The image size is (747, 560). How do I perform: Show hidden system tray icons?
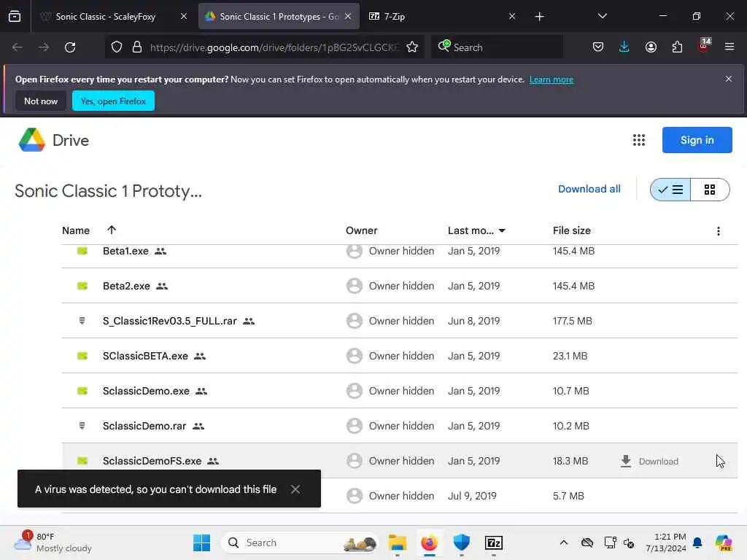(564, 542)
